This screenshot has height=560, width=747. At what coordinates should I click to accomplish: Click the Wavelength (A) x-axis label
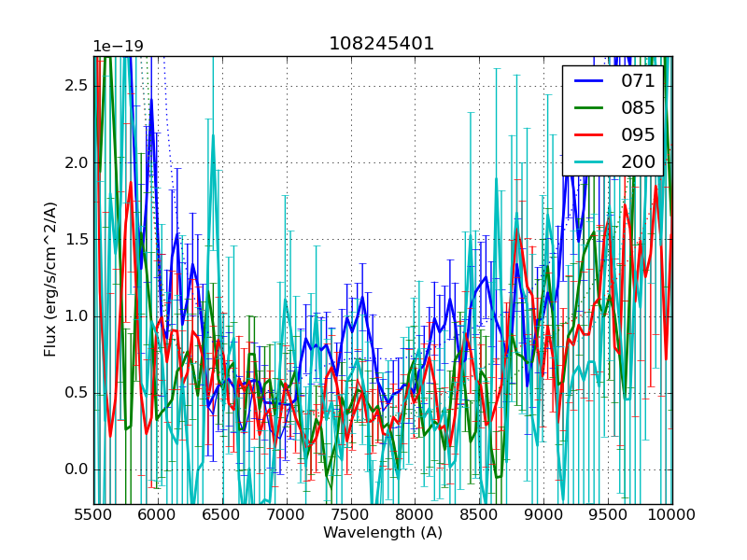click(x=383, y=533)
